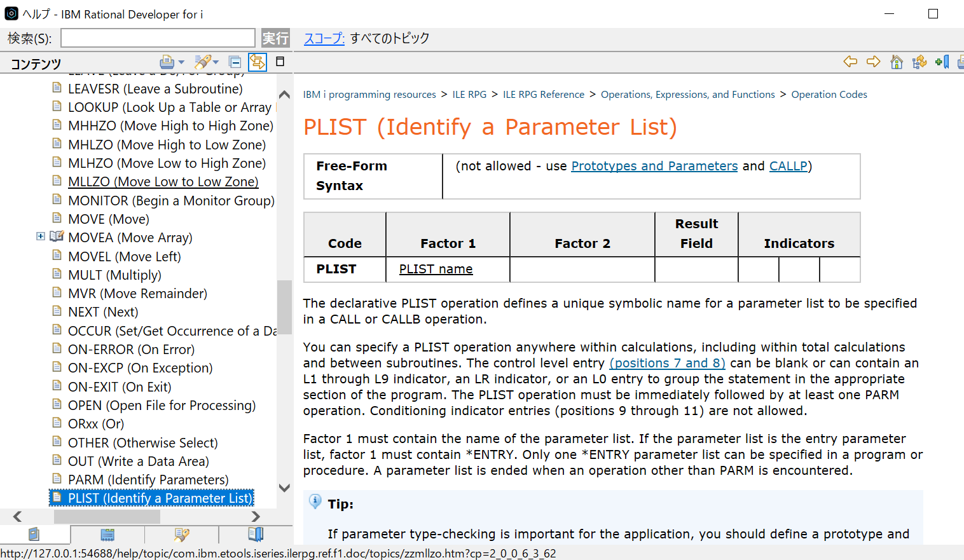
Task: Open MOVEL (Move Left) topic
Action: click(125, 256)
